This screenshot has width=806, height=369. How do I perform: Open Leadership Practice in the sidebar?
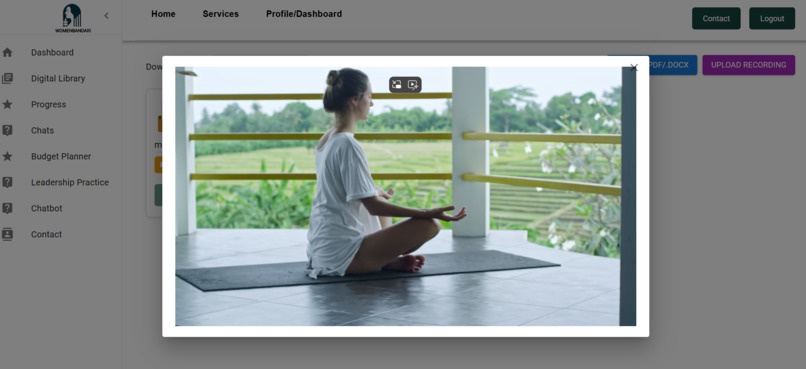point(70,182)
